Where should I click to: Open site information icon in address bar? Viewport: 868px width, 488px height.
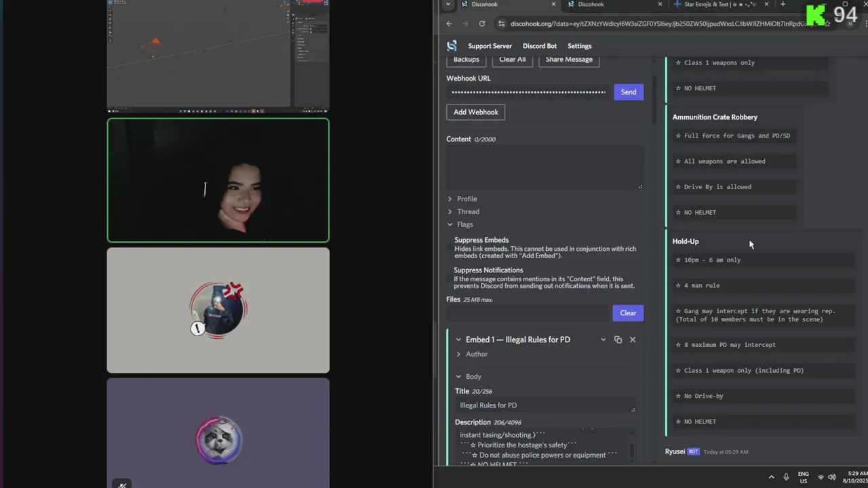[x=501, y=24]
